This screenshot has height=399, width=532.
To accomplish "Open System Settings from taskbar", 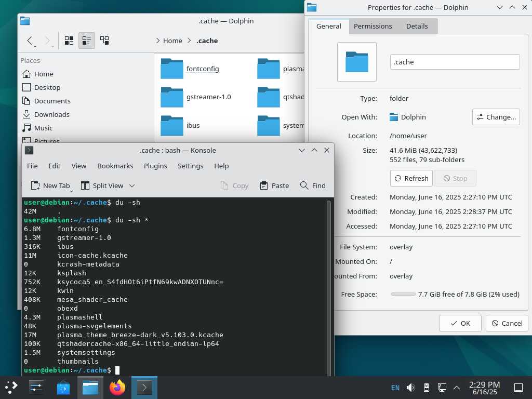I will click(36, 387).
